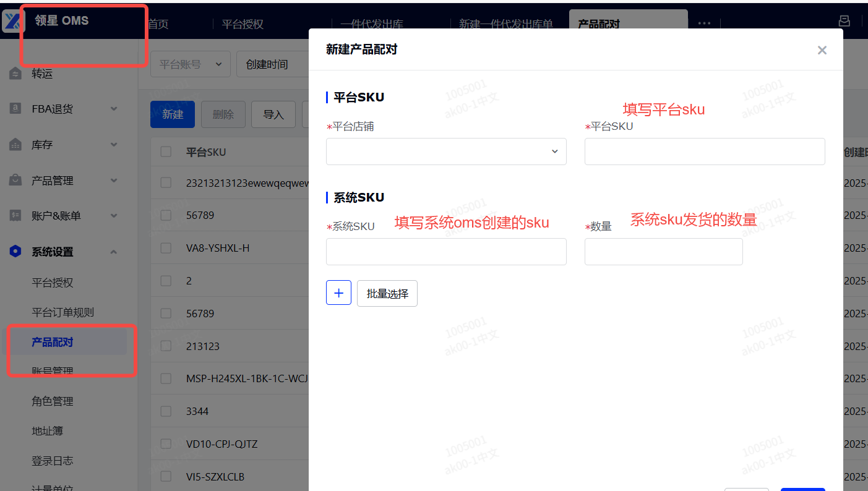868x491 pixels.
Task: Open 登录日志 in the sidebar
Action: point(53,461)
